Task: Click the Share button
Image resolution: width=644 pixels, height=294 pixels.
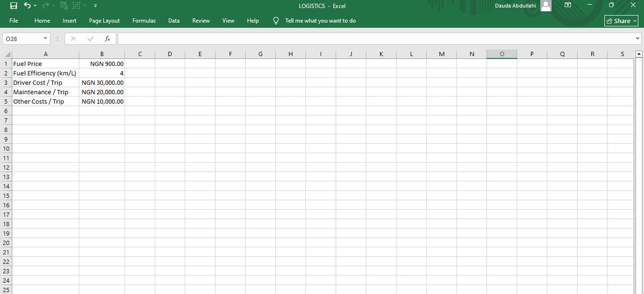Action: (622, 20)
